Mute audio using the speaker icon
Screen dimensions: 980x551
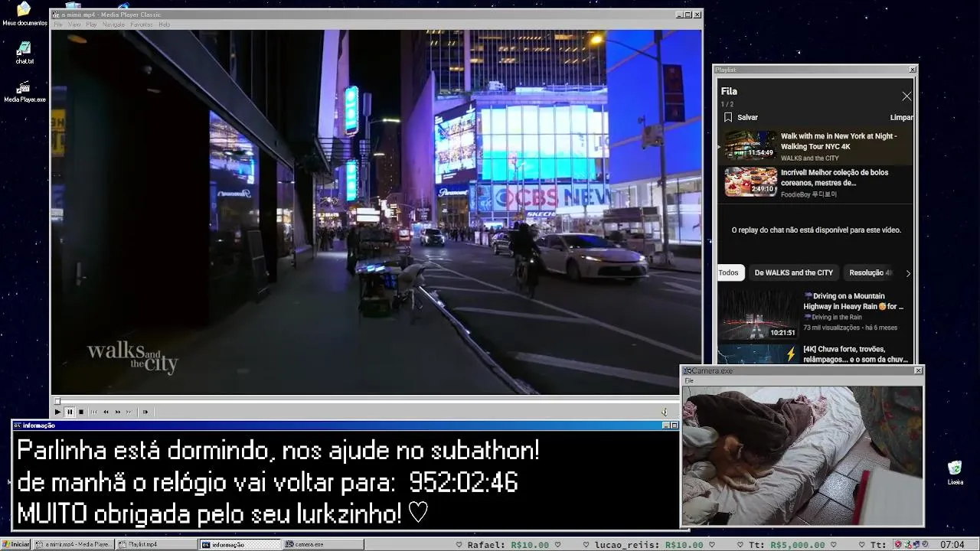(665, 412)
